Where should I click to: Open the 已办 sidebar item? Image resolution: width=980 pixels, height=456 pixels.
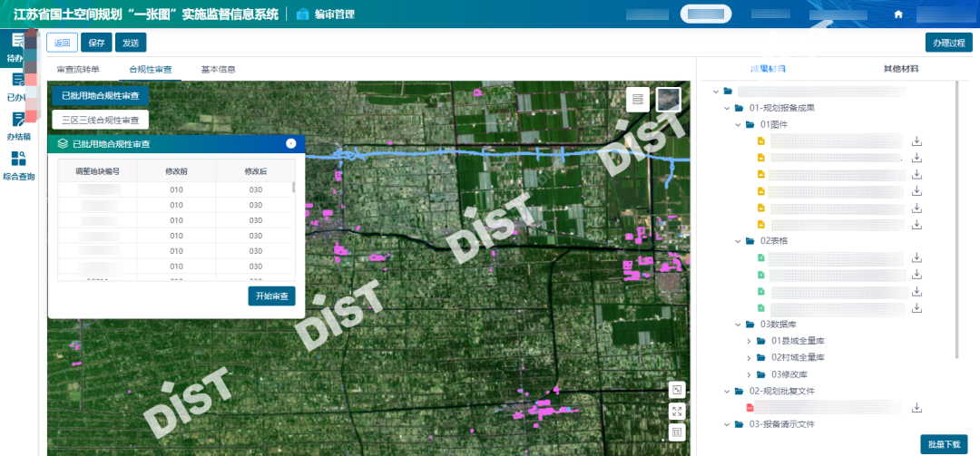18,87
